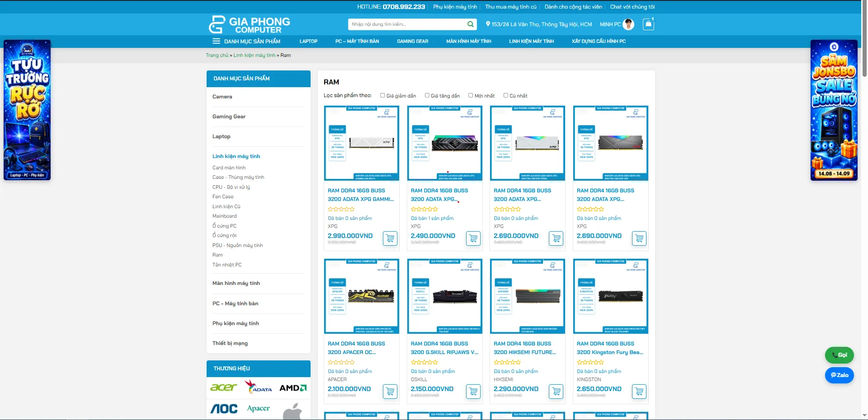The image size is (868, 420).
Task: Select the Acer brand logo
Action: pyautogui.click(x=223, y=387)
